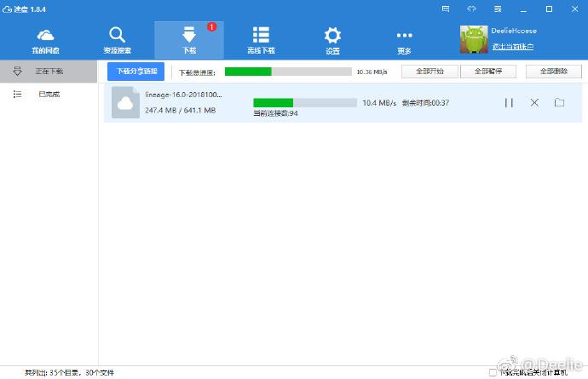Open the 离线下载 offline download tab
Viewport: 588px width, 379px height.
coord(261,41)
